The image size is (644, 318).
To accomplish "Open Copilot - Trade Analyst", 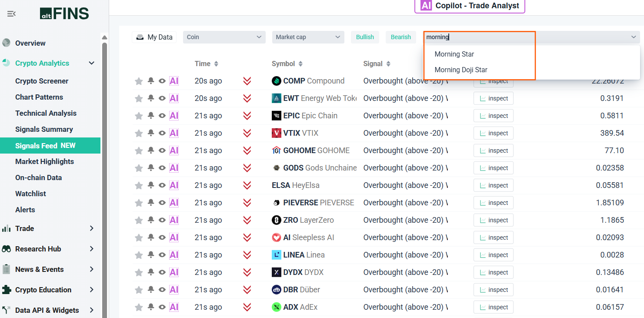I will pyautogui.click(x=470, y=6).
